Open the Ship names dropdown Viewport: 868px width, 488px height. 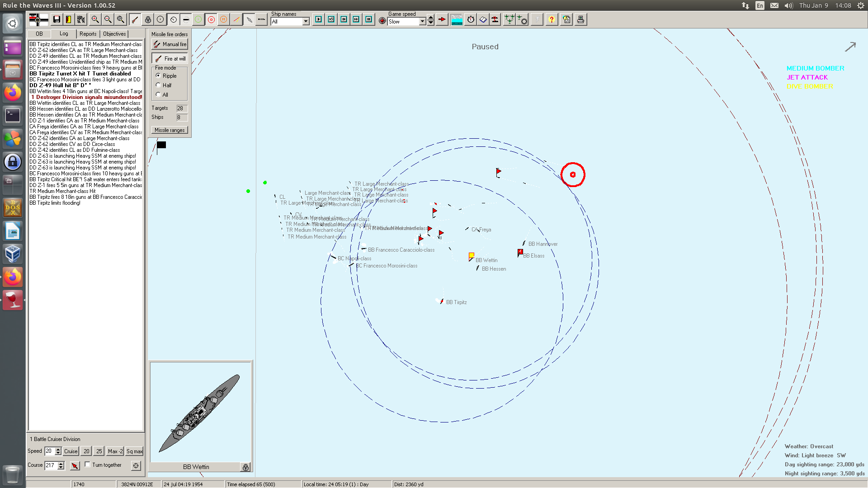point(306,22)
